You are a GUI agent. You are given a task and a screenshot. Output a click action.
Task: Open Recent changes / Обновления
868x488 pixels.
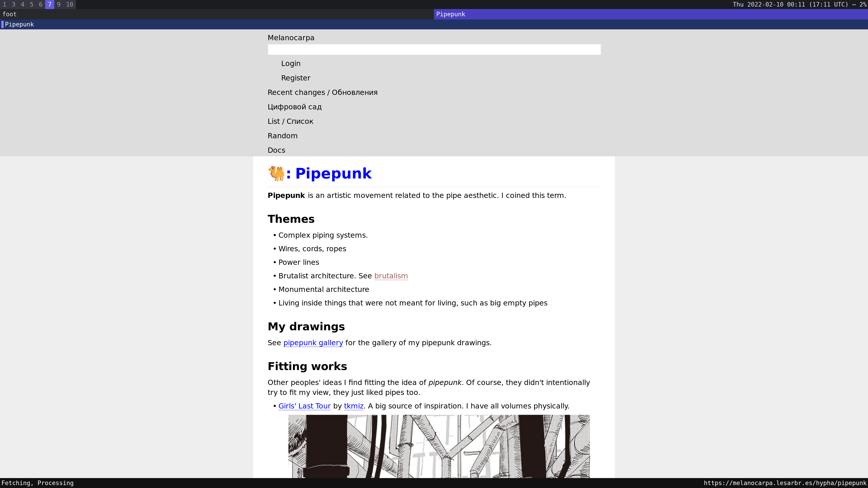click(x=323, y=93)
